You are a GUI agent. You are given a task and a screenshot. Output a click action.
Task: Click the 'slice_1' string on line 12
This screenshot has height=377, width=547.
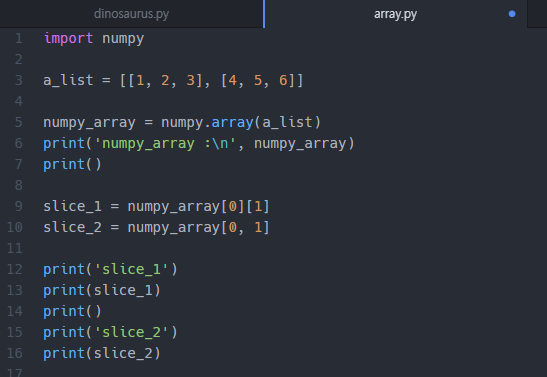[x=132, y=269]
